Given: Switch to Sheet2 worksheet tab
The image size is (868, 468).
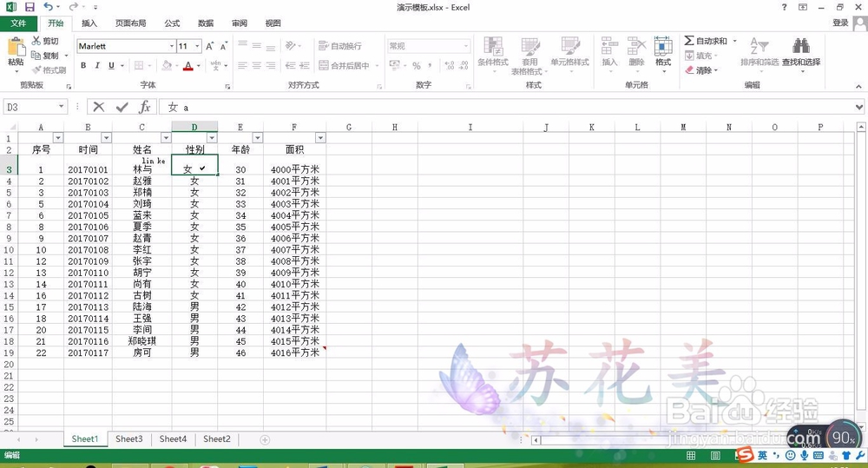Looking at the screenshot, I should (x=216, y=439).
